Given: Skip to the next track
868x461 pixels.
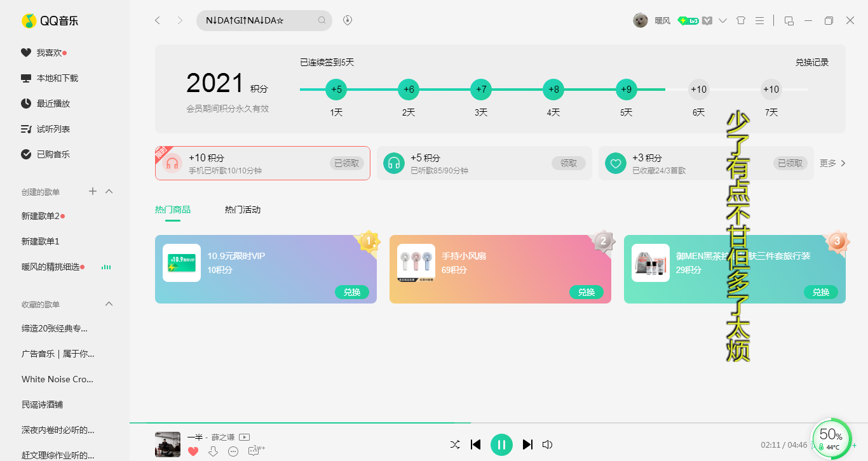Looking at the screenshot, I should click(x=527, y=444).
